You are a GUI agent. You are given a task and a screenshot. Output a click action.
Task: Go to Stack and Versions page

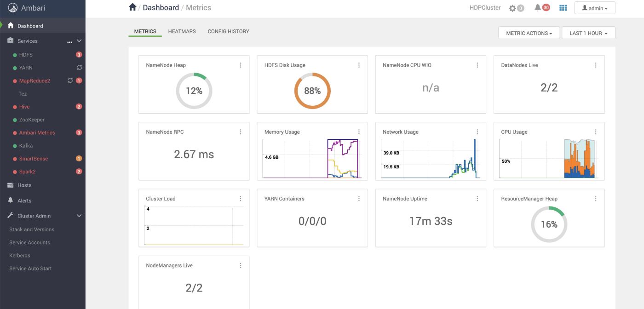(32, 229)
